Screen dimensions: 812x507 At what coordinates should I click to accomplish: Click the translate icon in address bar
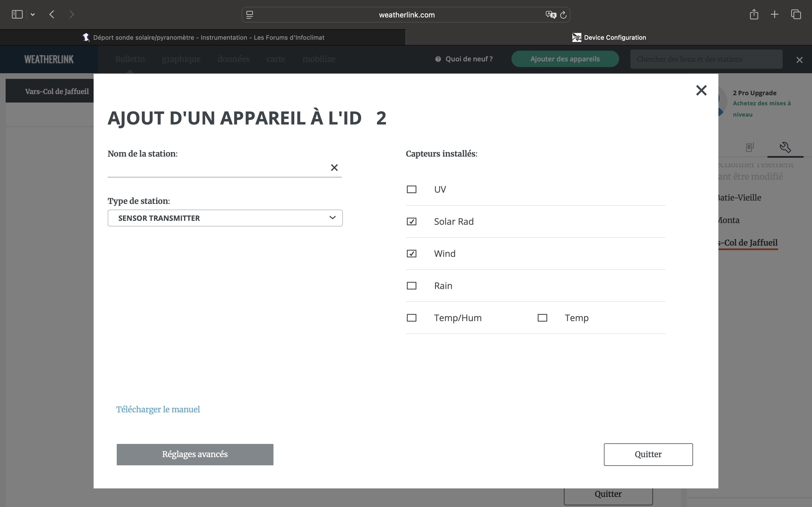pyautogui.click(x=551, y=15)
